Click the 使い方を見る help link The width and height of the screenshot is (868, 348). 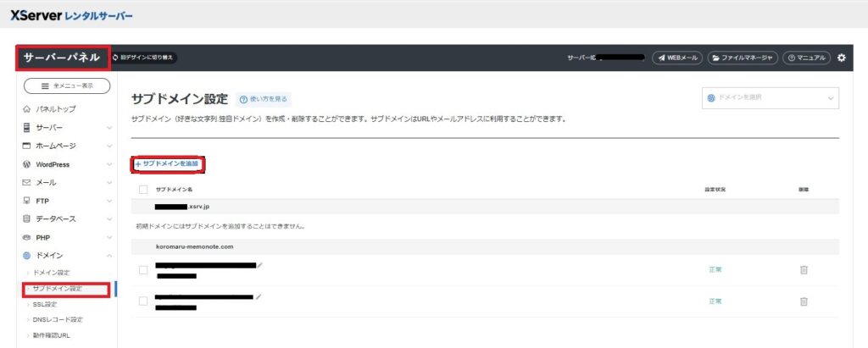(264, 99)
